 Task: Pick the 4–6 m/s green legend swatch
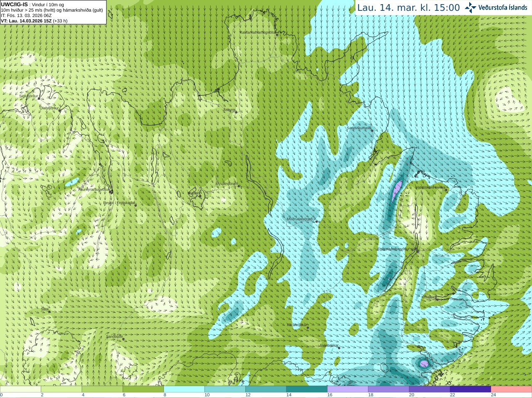pyautogui.click(x=102, y=389)
